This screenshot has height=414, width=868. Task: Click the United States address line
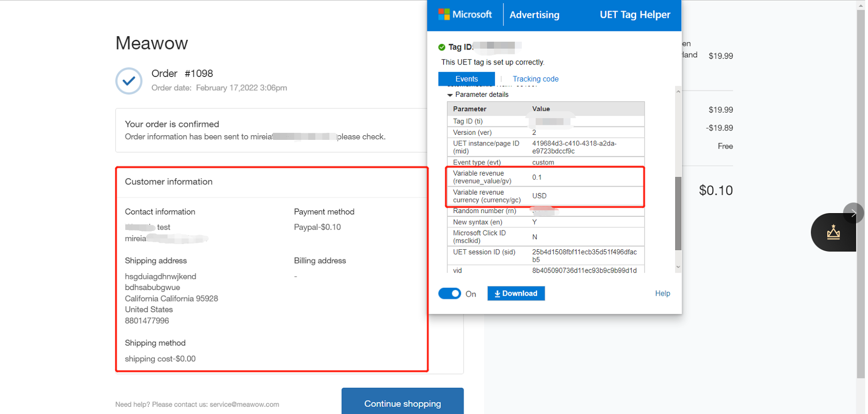(x=149, y=309)
